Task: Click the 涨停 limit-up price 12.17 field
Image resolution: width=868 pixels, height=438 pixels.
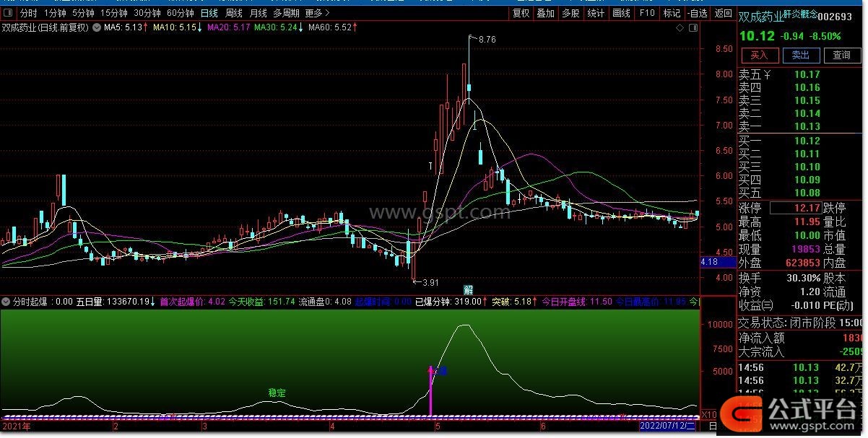Action: tap(796, 209)
